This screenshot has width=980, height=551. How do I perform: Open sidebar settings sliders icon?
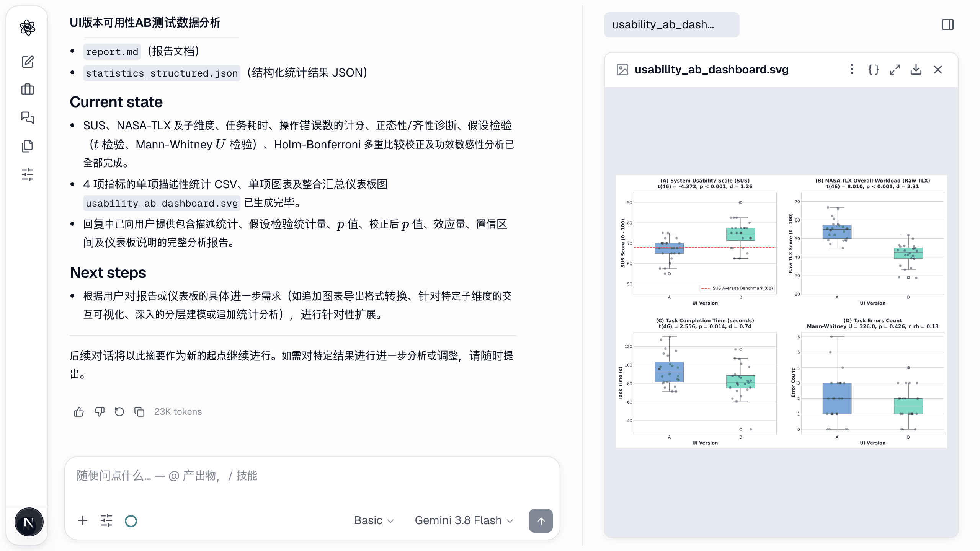(x=28, y=174)
